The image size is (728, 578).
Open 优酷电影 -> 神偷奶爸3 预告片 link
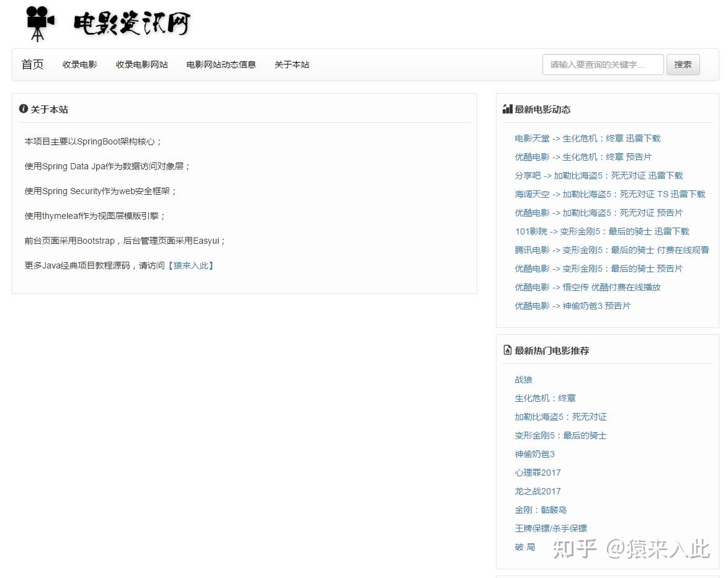572,305
